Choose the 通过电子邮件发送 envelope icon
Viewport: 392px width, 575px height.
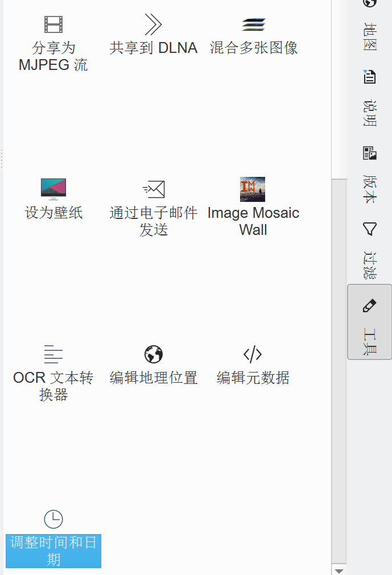(x=153, y=189)
